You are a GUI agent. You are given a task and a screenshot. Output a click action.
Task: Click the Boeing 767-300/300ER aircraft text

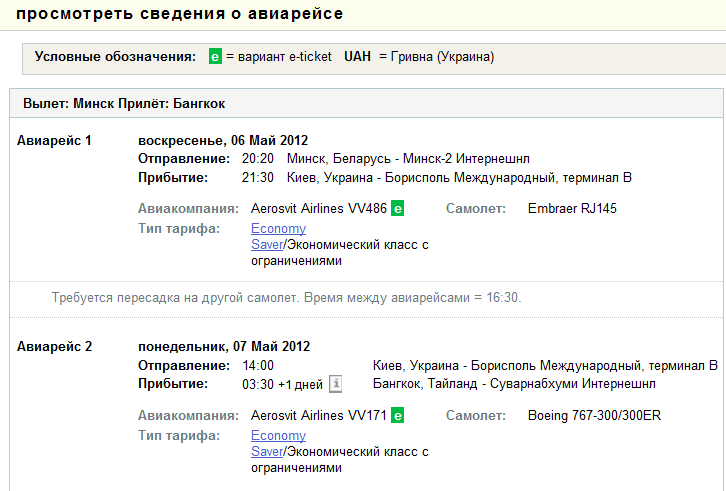(594, 415)
